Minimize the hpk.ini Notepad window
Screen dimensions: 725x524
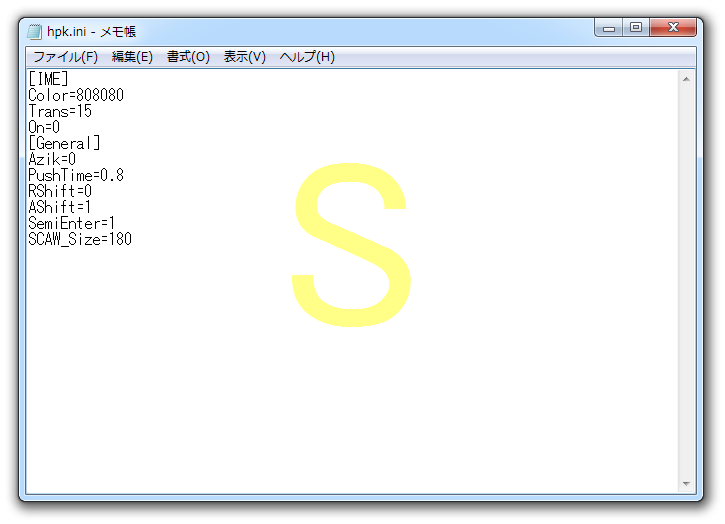click(x=608, y=28)
